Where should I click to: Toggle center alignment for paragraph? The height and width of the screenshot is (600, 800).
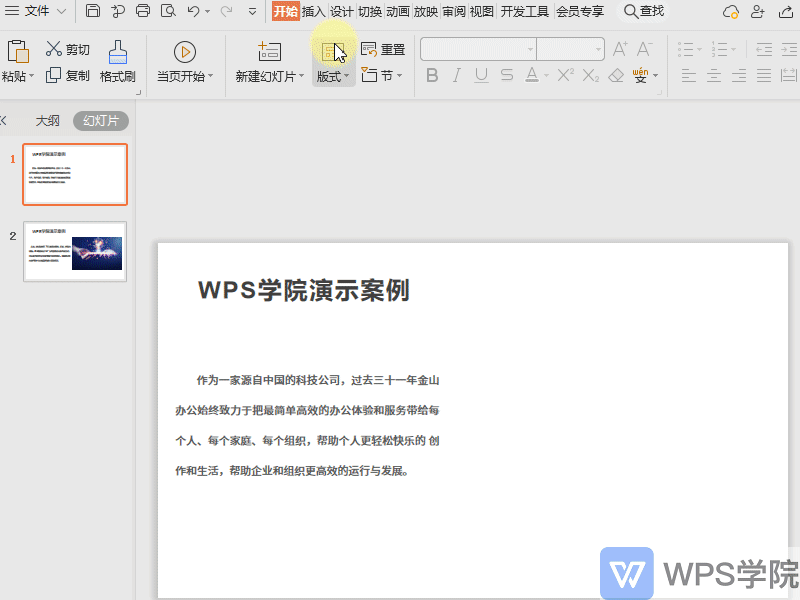tap(714, 76)
